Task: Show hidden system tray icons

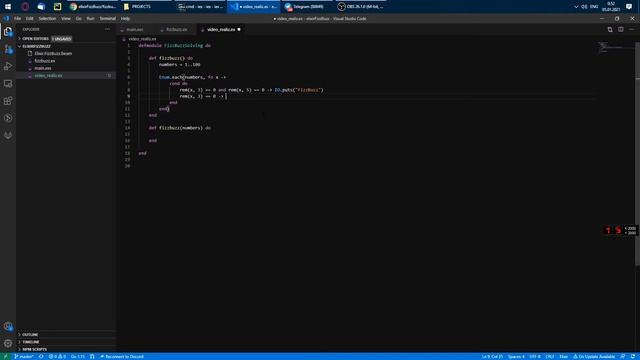Action: (576, 7)
